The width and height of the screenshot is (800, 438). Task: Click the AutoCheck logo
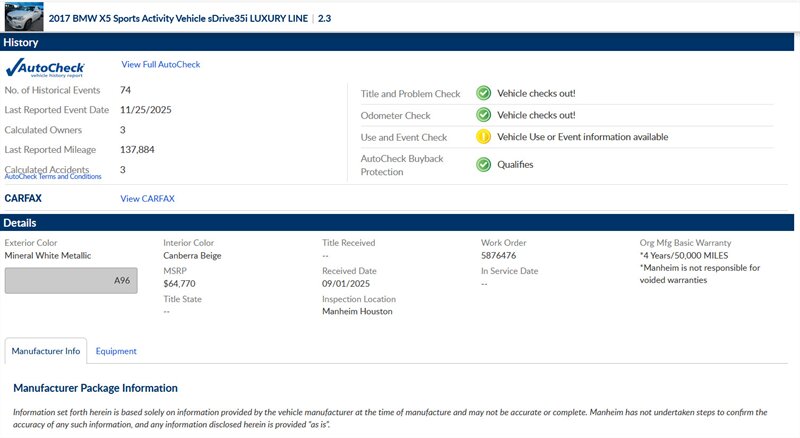click(45, 69)
